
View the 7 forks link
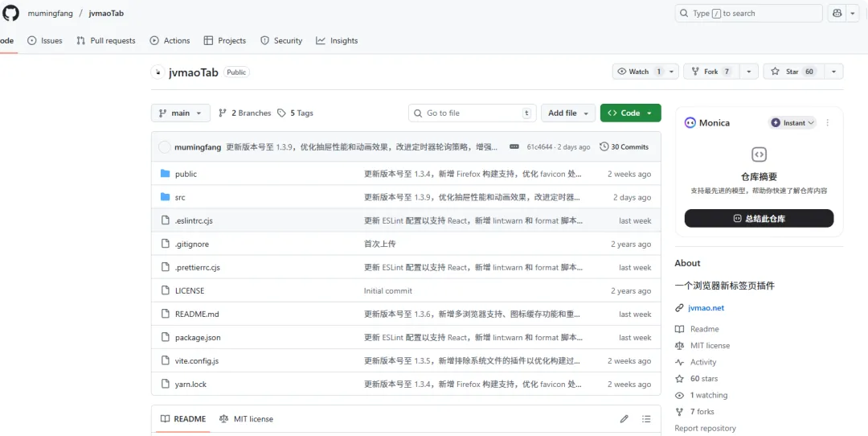(702, 412)
